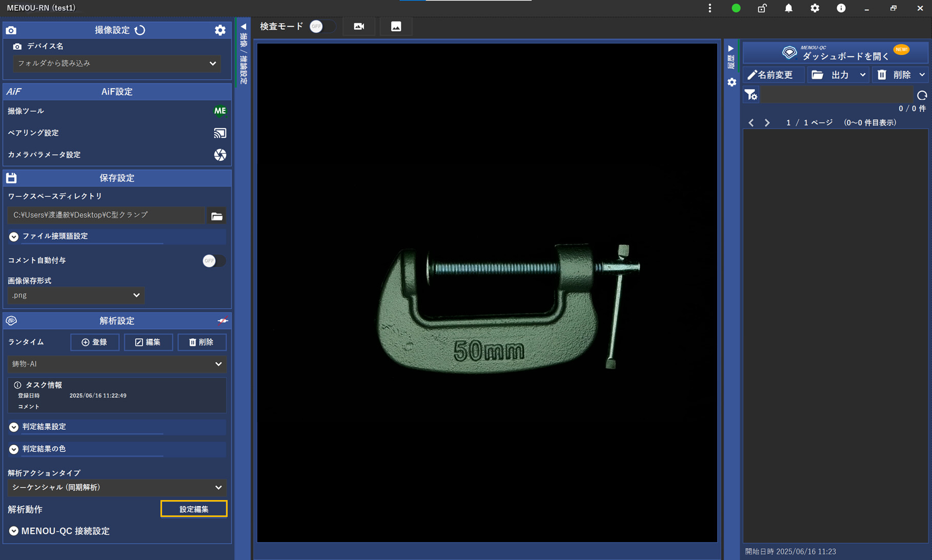The image size is (932, 560).
Task: Enable コメント自動付与 toggle
Action: click(x=213, y=261)
